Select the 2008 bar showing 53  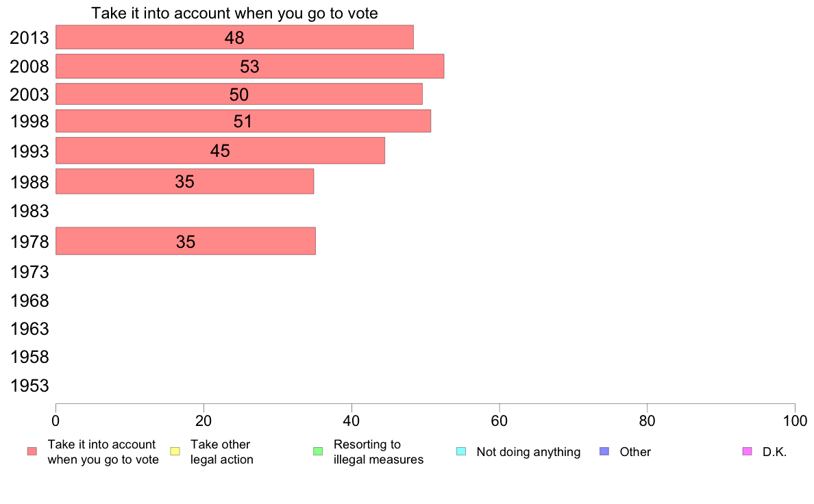pyautogui.click(x=249, y=66)
